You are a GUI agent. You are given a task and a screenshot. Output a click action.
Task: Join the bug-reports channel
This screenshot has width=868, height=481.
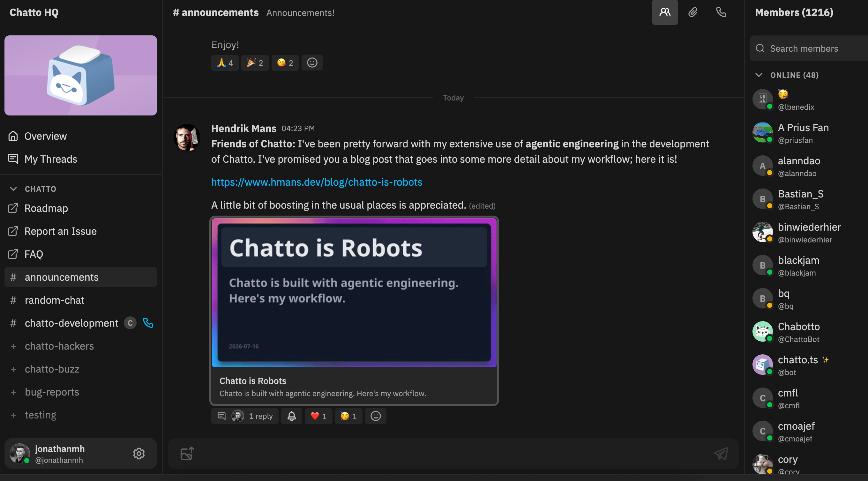(x=81, y=392)
